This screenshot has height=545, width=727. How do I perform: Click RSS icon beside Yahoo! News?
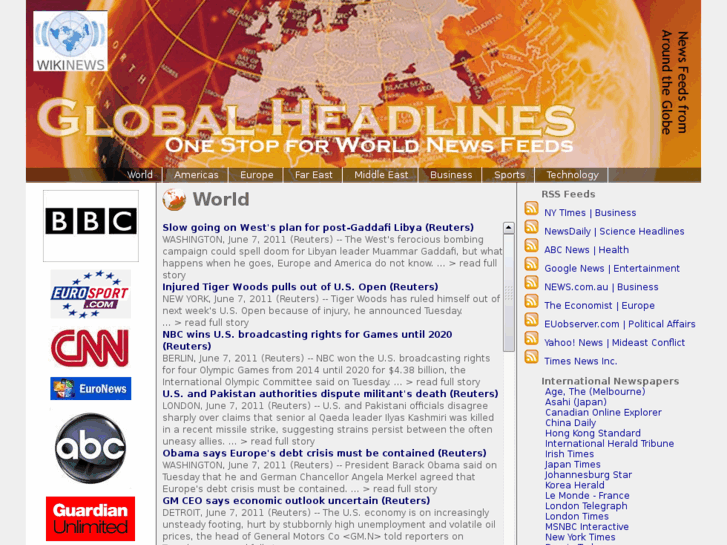(x=531, y=338)
